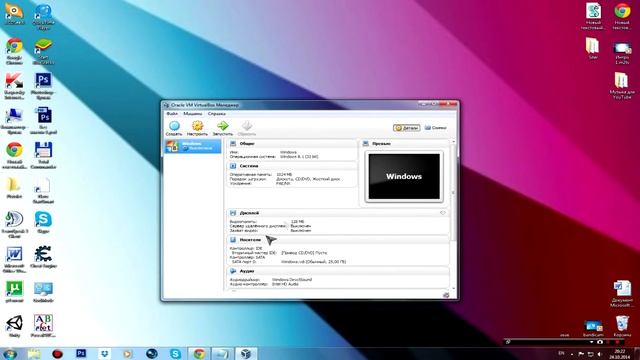Click the Dropbox icon in the taskbar
The image size is (640, 360).
104,353
